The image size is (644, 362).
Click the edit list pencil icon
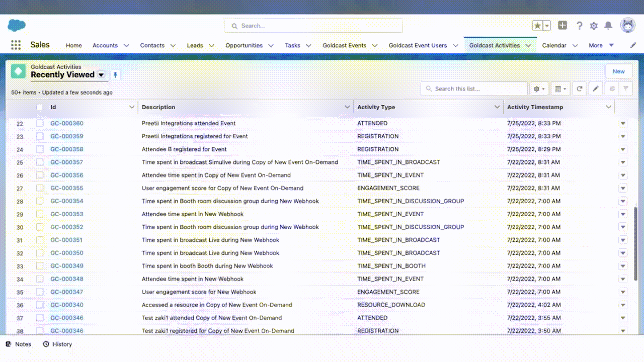pyautogui.click(x=596, y=88)
